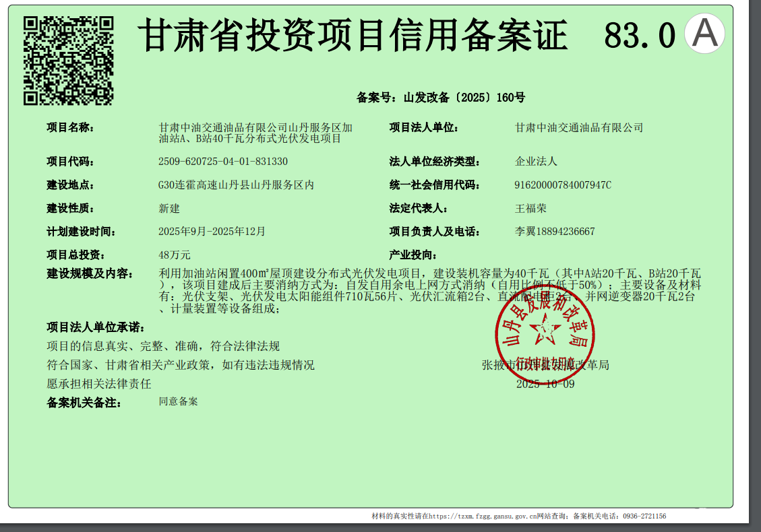Screen dimensions: 761x532
Task: Select the planned construction period 2025年9月-2025年12月
Action: pos(212,232)
